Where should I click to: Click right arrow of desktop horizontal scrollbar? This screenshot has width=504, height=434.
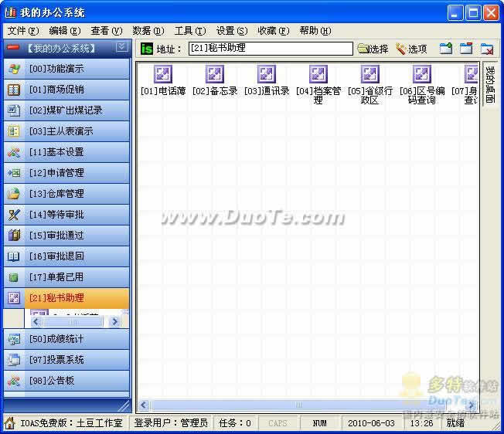click(x=472, y=405)
